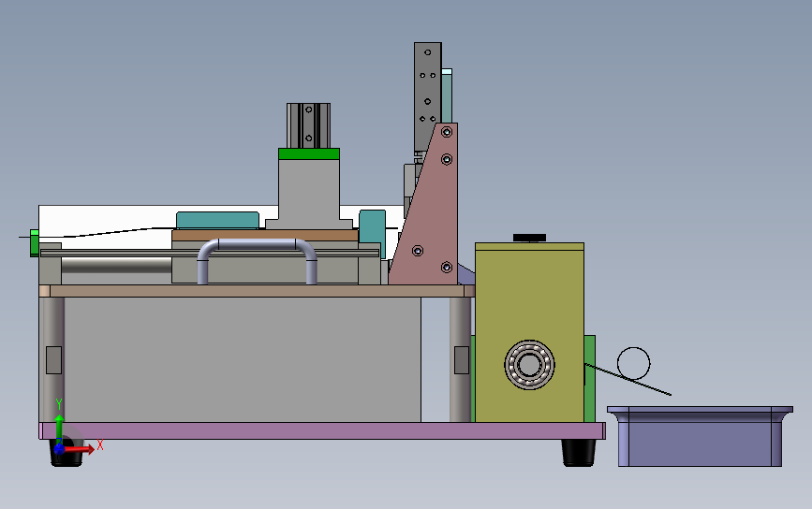
Task: Select the circle outline beside the olive housing
Action: pos(633,364)
